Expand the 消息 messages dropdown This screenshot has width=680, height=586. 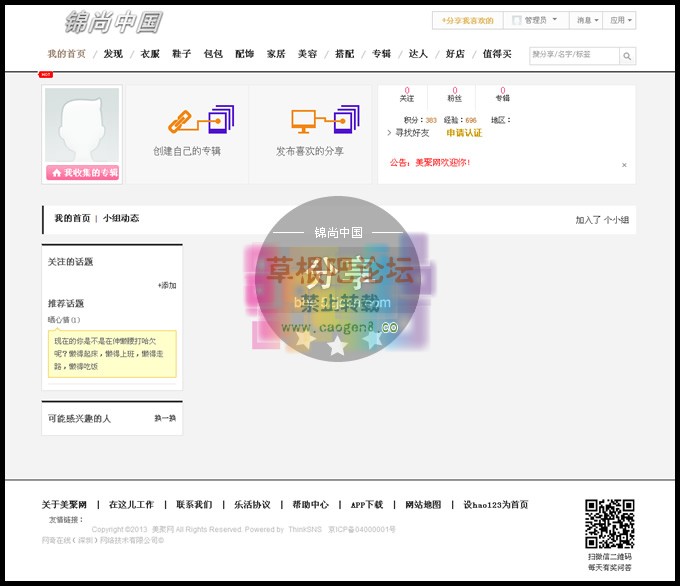(x=586, y=20)
